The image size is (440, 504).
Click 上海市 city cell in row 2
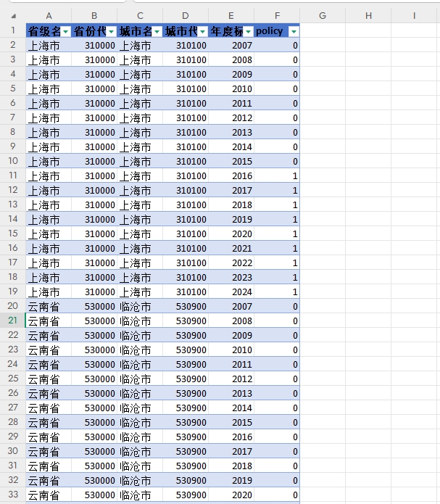(140, 45)
